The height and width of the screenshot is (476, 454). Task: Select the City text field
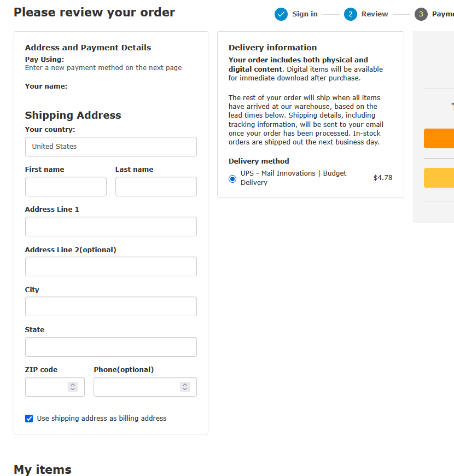point(111,306)
